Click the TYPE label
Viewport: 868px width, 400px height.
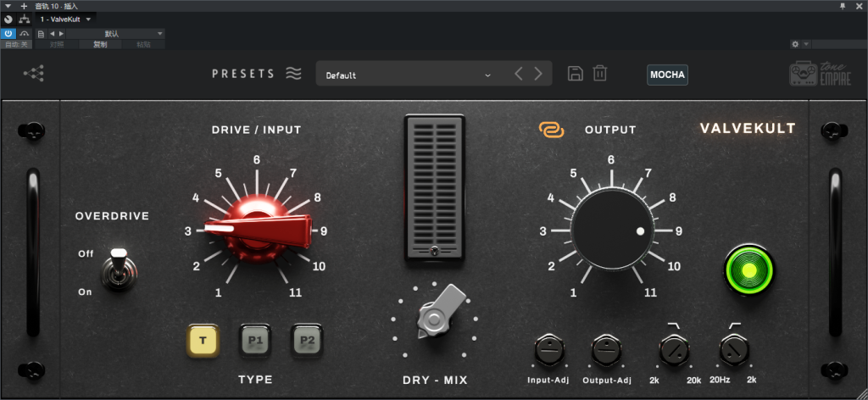(256, 380)
